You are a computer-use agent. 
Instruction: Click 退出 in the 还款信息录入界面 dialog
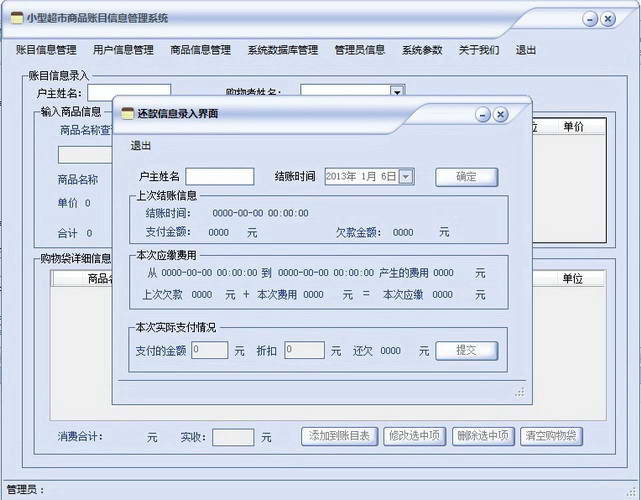coord(141,146)
